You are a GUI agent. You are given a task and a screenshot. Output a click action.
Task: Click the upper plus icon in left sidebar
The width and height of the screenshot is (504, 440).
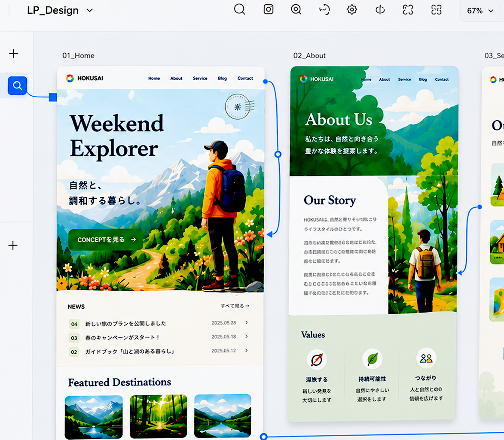tap(13, 53)
